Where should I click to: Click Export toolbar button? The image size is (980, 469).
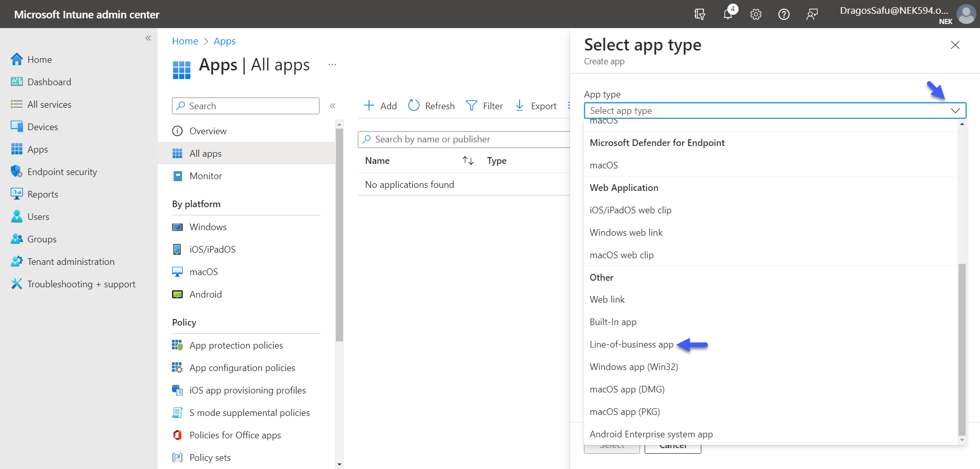coord(536,106)
